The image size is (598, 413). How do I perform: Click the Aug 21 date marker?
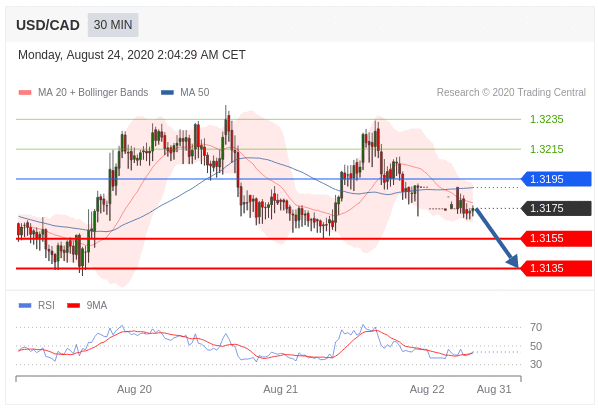tap(280, 389)
